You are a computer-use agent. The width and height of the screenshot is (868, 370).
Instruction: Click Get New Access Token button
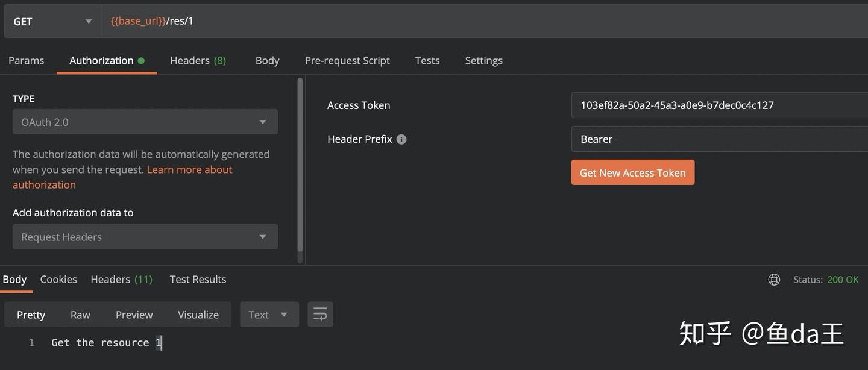click(x=632, y=173)
